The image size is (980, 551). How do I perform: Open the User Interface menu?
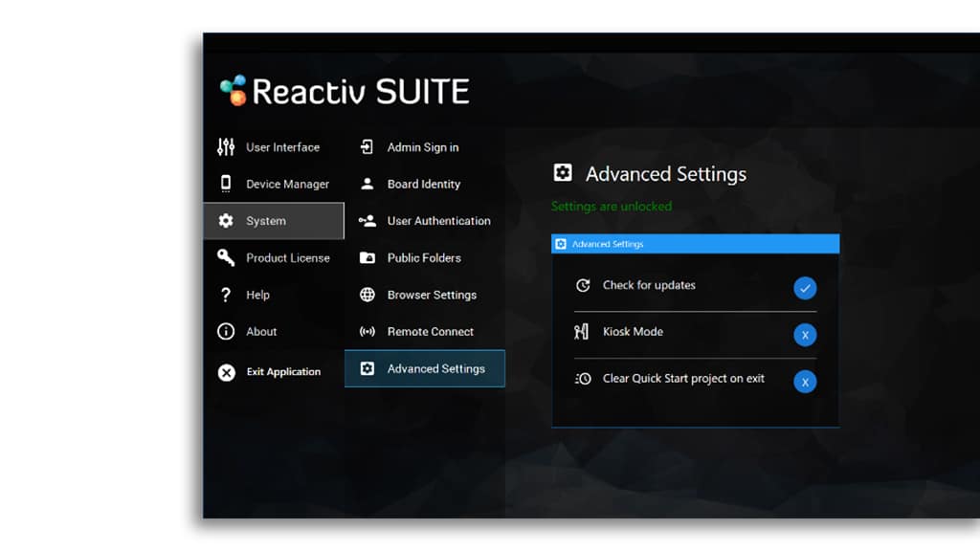coord(282,147)
